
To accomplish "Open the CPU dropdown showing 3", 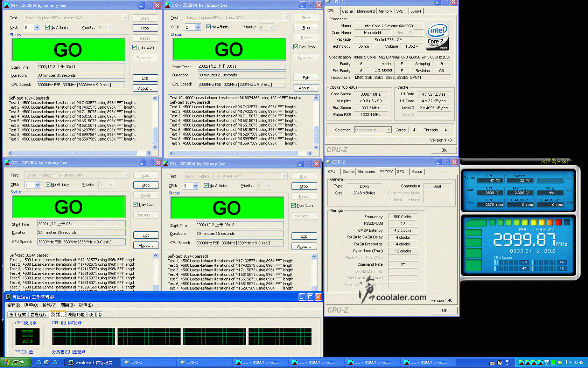I will tap(196, 186).
